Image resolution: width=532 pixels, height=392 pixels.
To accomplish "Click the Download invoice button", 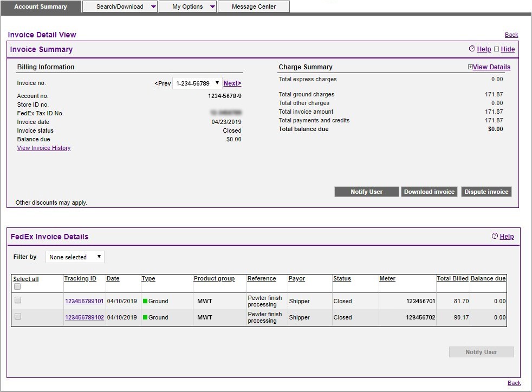I will click(429, 192).
